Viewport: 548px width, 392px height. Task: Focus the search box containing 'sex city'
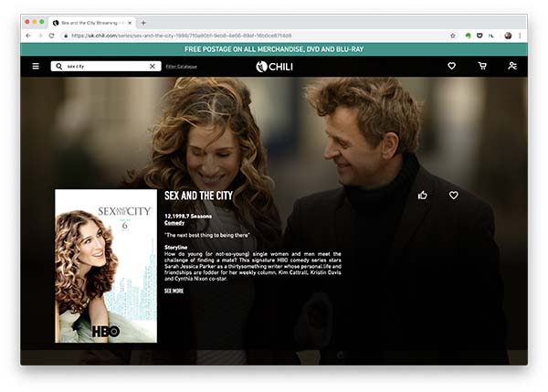106,66
